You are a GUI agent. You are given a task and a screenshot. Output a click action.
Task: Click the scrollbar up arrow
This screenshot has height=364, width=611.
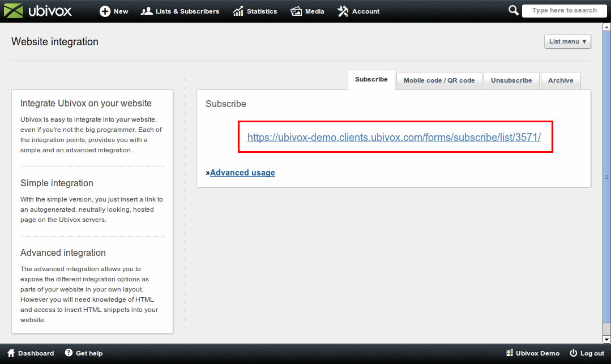[606, 27]
